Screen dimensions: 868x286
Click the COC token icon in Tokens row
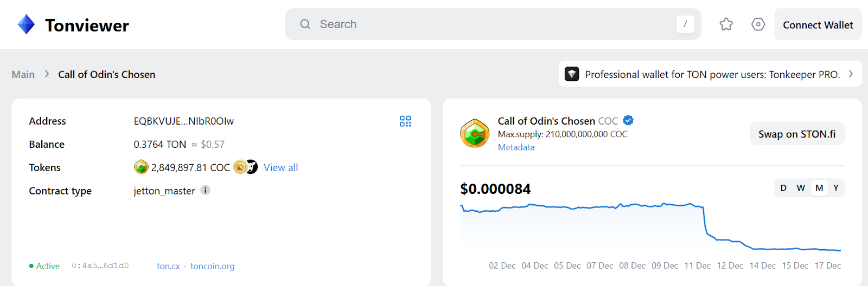[141, 167]
